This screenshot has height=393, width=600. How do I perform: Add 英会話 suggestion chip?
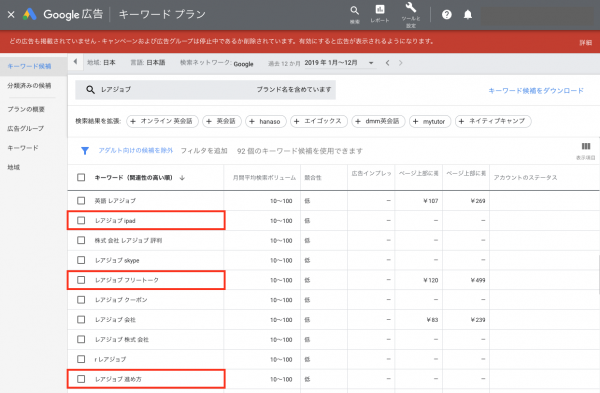[x=222, y=121]
